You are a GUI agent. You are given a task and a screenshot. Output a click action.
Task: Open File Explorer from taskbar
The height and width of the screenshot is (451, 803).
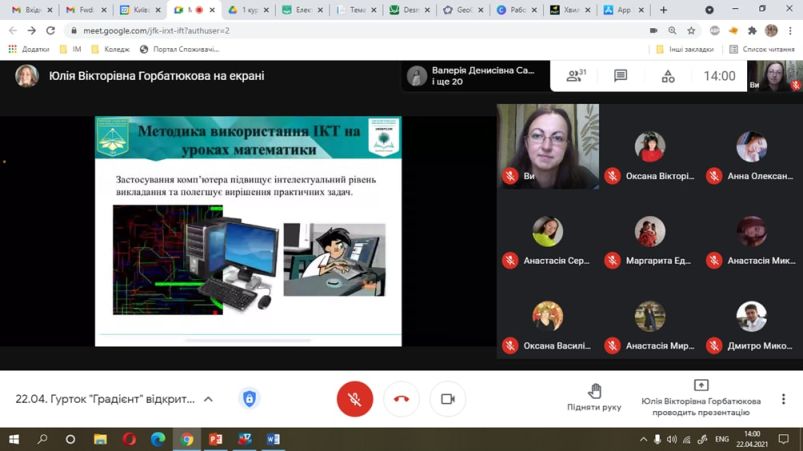coord(100,439)
